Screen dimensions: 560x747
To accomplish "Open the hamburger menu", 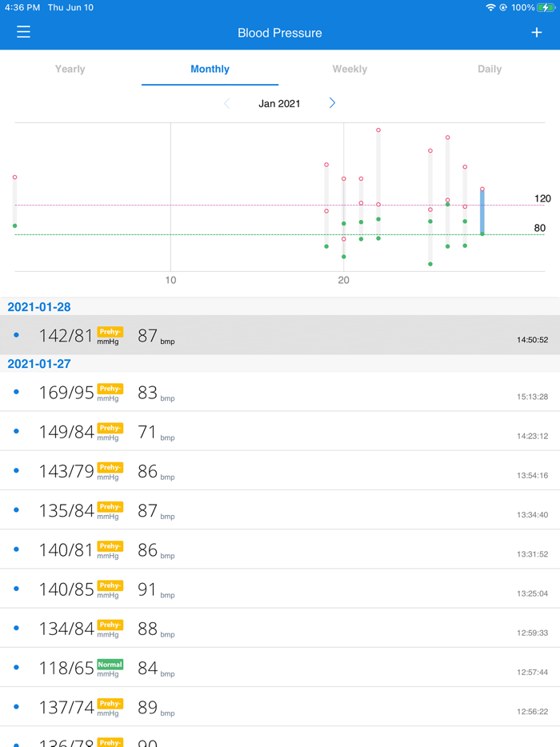I will coord(23,32).
